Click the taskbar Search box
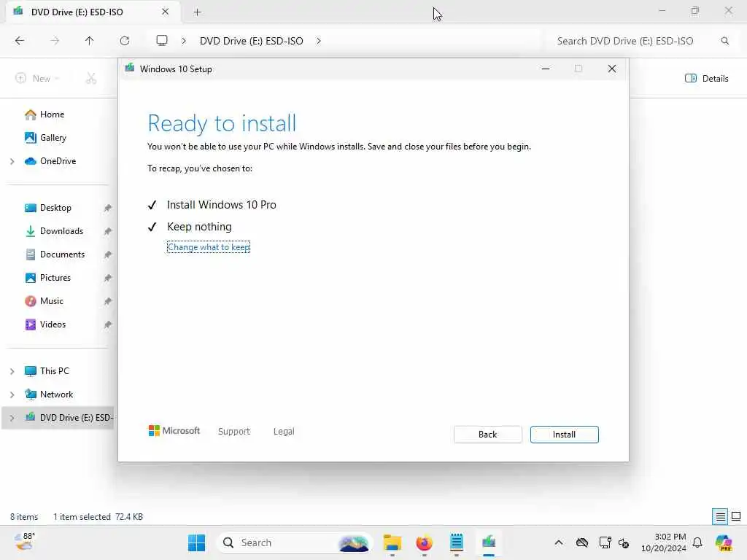This screenshot has height=560, width=747. point(295,542)
